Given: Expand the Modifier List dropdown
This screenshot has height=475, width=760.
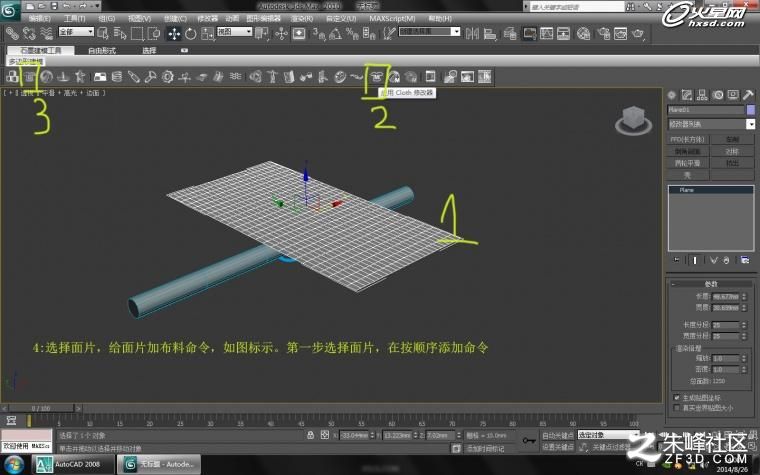Looking at the screenshot, I should click(711, 124).
